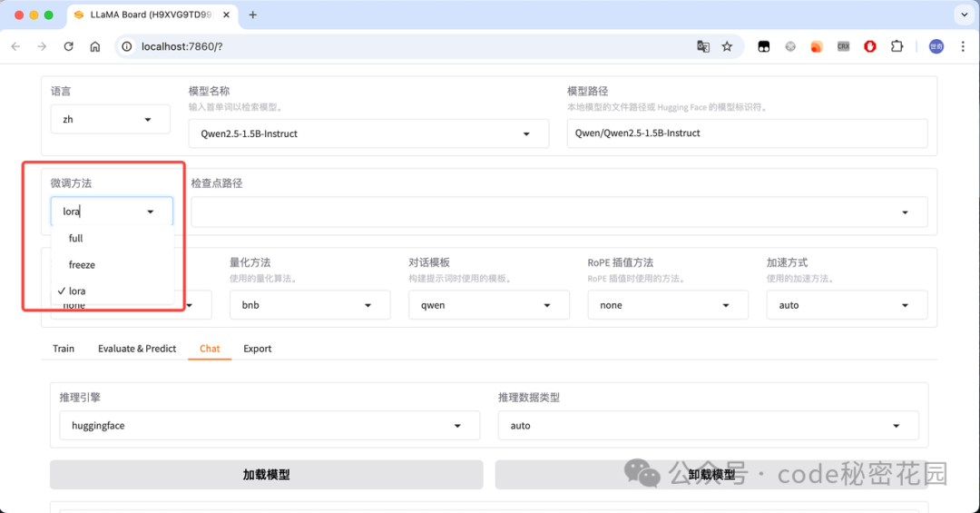Open the orange extension icon
The height and width of the screenshot is (513, 980).
[817, 46]
